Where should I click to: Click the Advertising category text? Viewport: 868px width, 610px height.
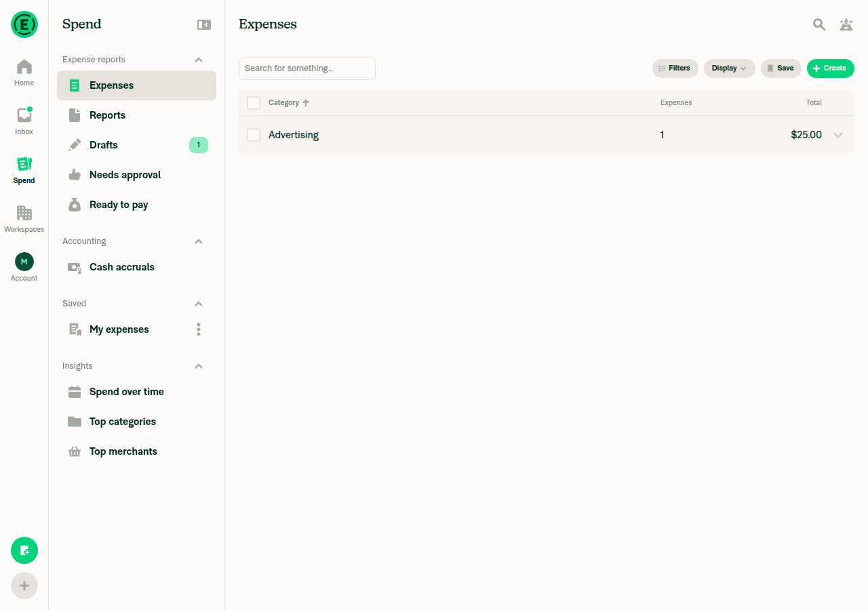(x=294, y=135)
